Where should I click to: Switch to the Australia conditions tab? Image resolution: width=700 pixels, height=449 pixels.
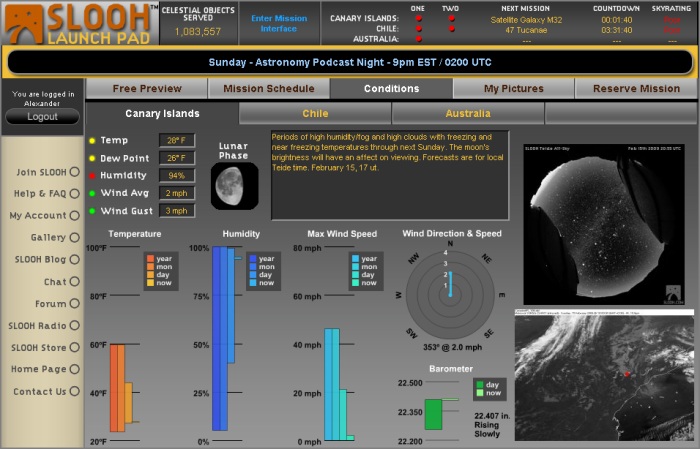pyautogui.click(x=468, y=113)
